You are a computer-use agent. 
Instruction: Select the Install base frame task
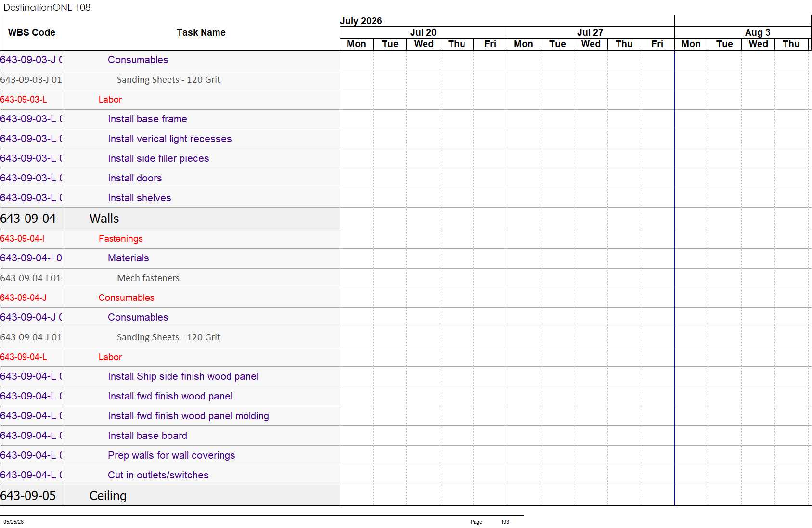[147, 119]
